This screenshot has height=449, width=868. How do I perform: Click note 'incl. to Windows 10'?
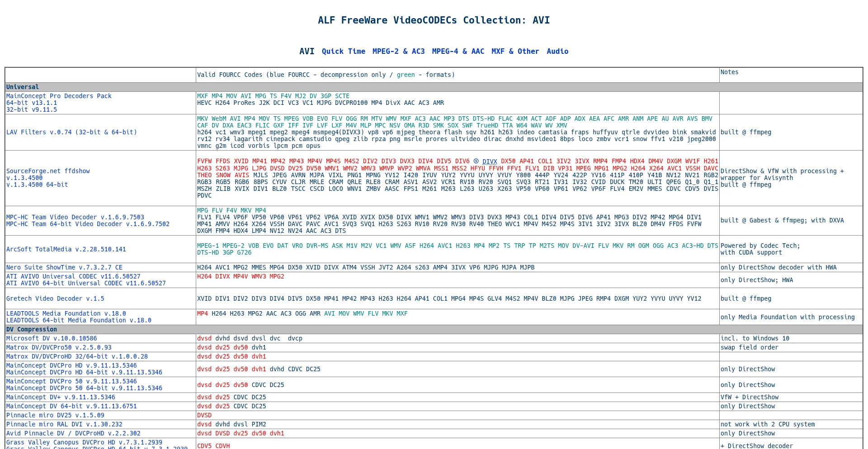(755, 338)
